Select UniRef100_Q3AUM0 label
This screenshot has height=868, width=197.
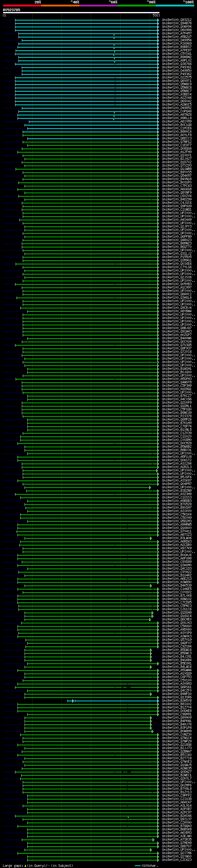pyautogui.click(x=177, y=565)
